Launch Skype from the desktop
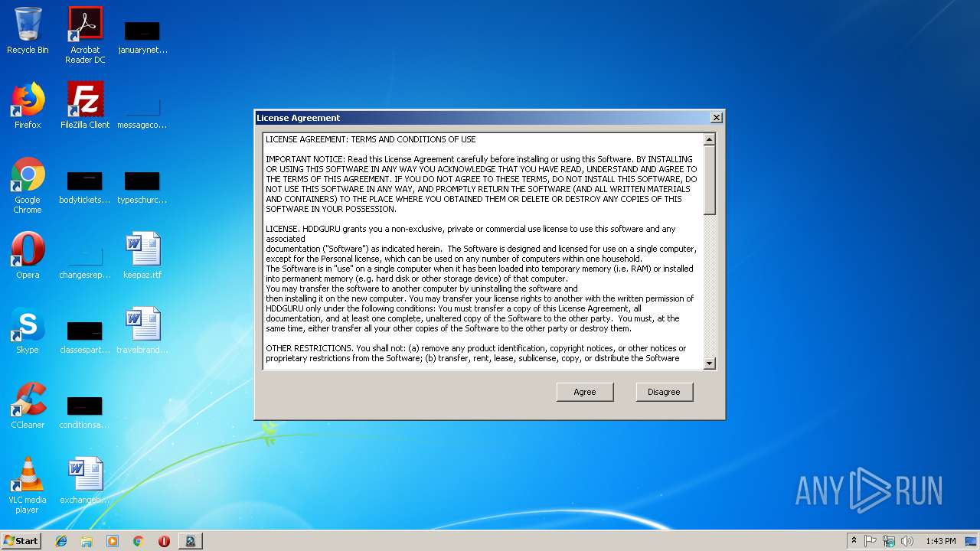 pos(28,331)
